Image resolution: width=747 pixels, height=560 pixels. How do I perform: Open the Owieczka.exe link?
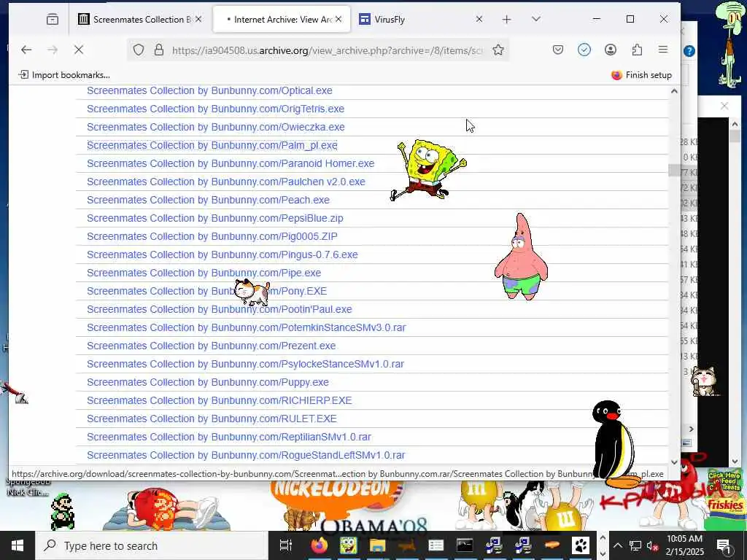(x=215, y=127)
